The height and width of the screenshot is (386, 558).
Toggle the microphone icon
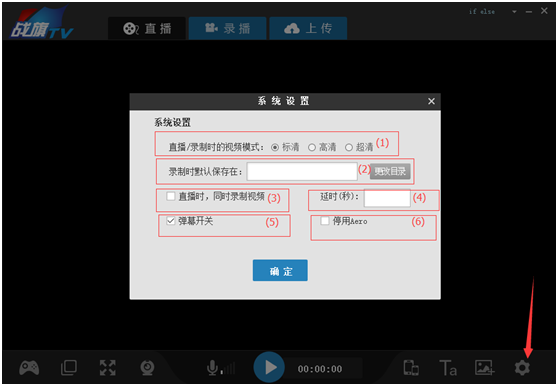(x=212, y=368)
